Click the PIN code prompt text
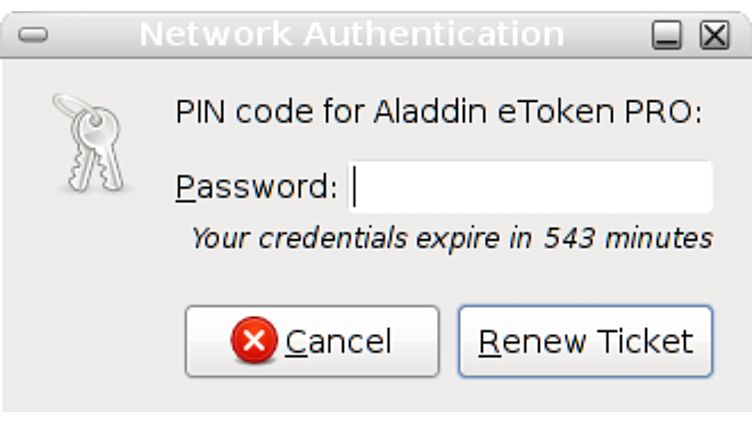The image size is (752, 423). click(439, 111)
